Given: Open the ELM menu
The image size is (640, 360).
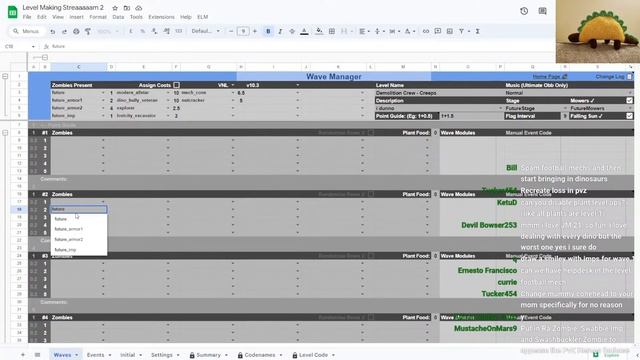Looking at the screenshot, I should click(x=202, y=17).
